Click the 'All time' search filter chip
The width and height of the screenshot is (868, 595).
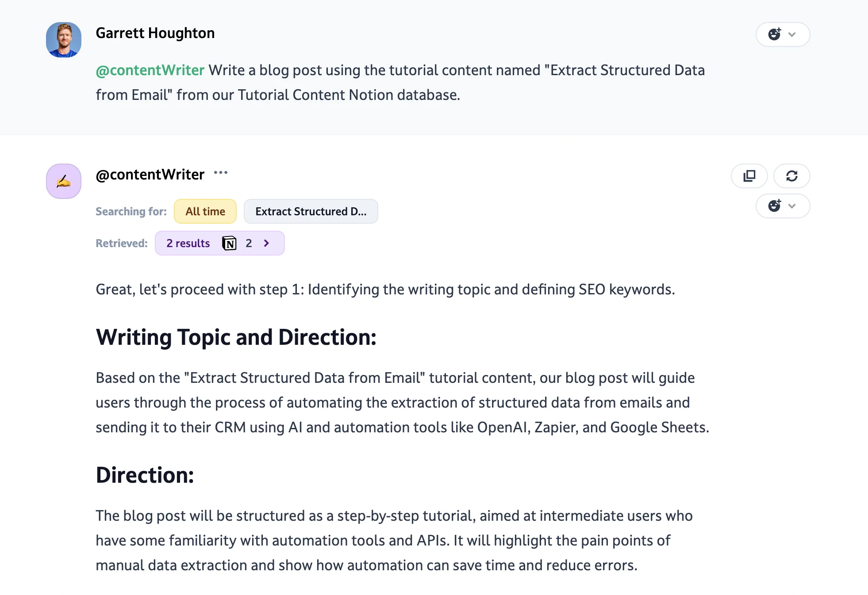pos(205,211)
